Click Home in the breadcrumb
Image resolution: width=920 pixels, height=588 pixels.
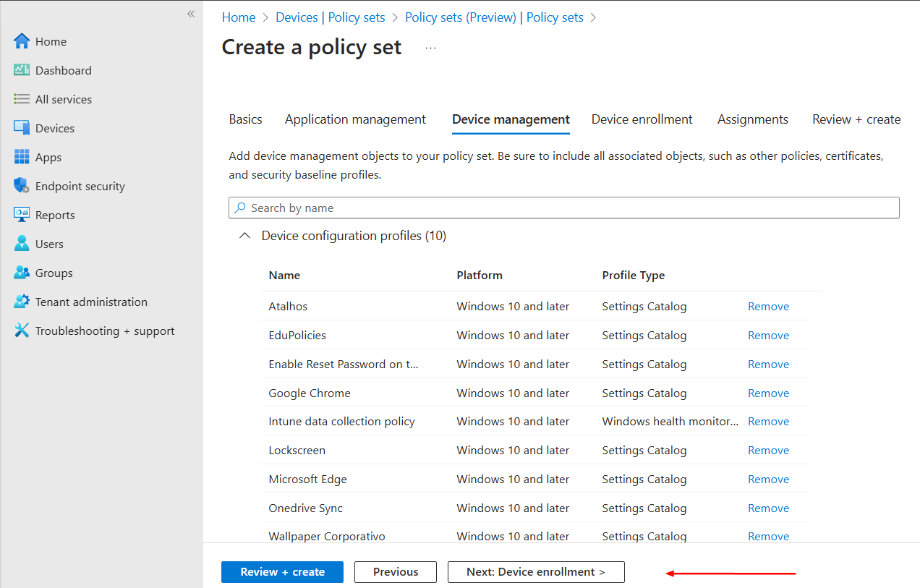pos(239,17)
